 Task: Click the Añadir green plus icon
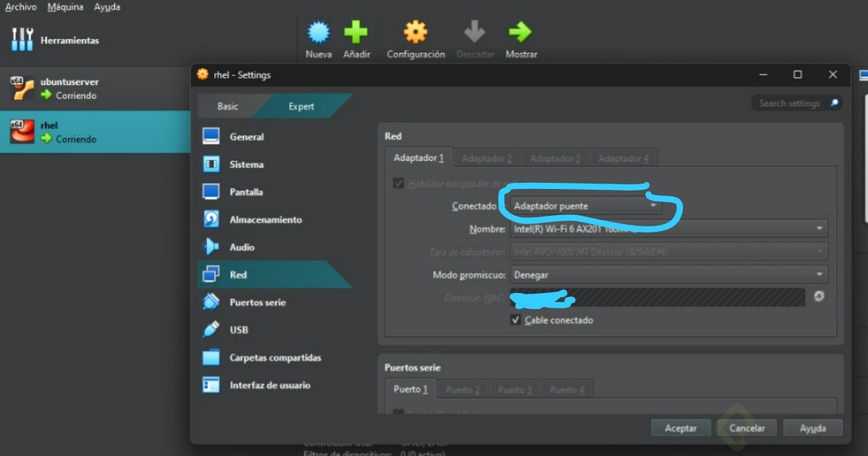tap(355, 32)
